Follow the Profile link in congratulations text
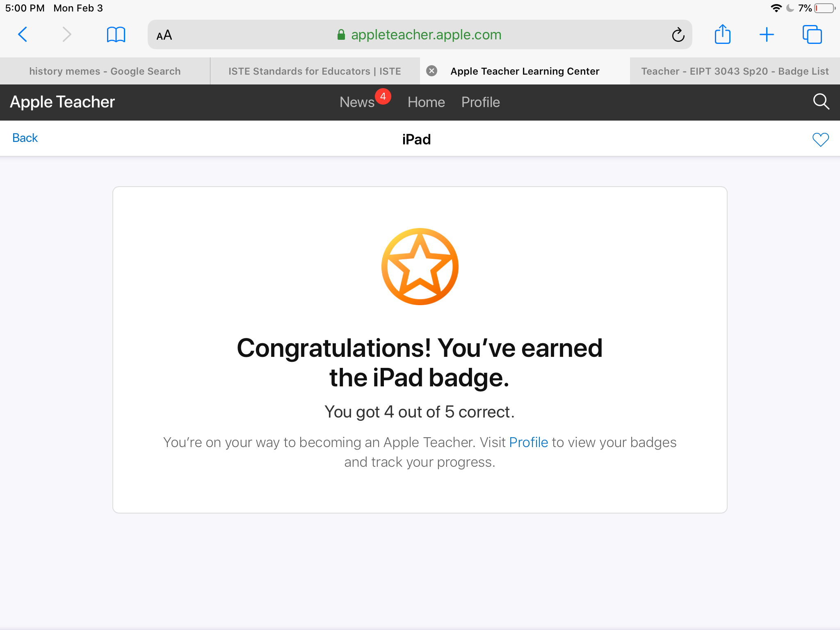This screenshot has height=630, width=840. click(528, 442)
